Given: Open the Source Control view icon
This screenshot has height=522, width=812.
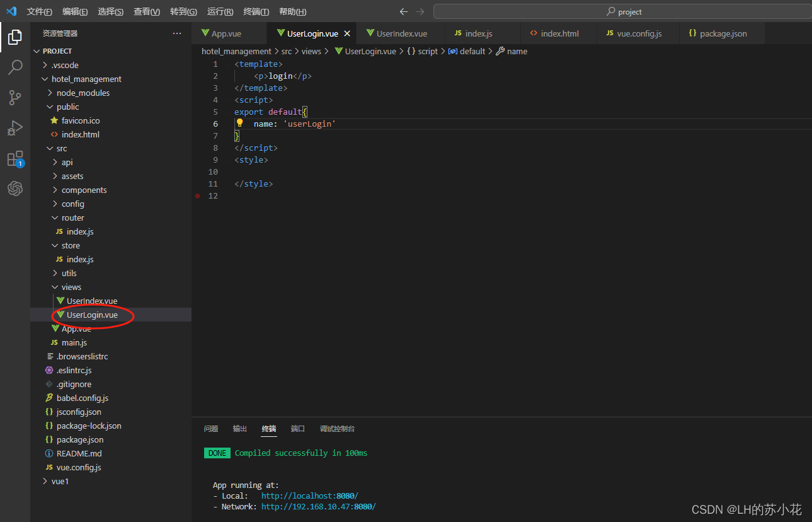Looking at the screenshot, I should tap(15, 98).
